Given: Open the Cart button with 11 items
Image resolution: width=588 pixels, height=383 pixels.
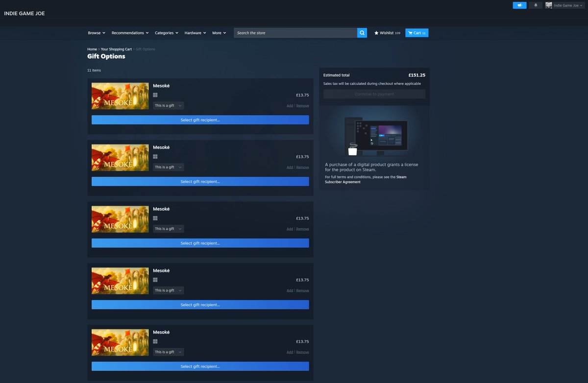Looking at the screenshot, I should click(417, 33).
